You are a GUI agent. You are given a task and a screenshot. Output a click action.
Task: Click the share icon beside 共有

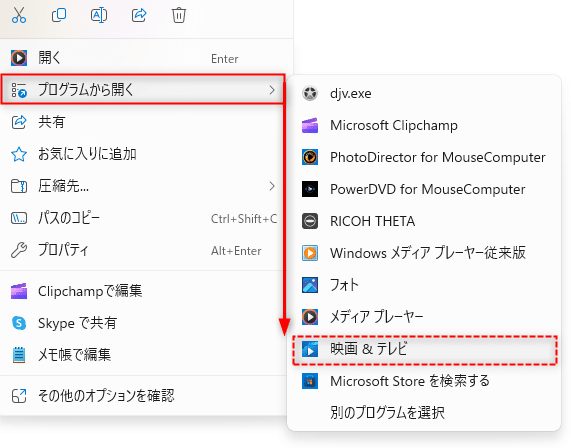pyautogui.click(x=19, y=122)
